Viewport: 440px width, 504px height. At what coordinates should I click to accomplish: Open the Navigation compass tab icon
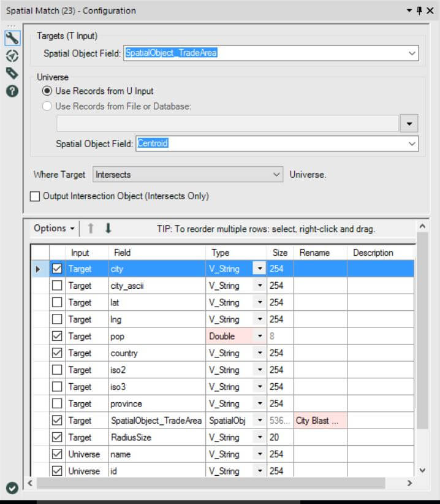[x=12, y=56]
